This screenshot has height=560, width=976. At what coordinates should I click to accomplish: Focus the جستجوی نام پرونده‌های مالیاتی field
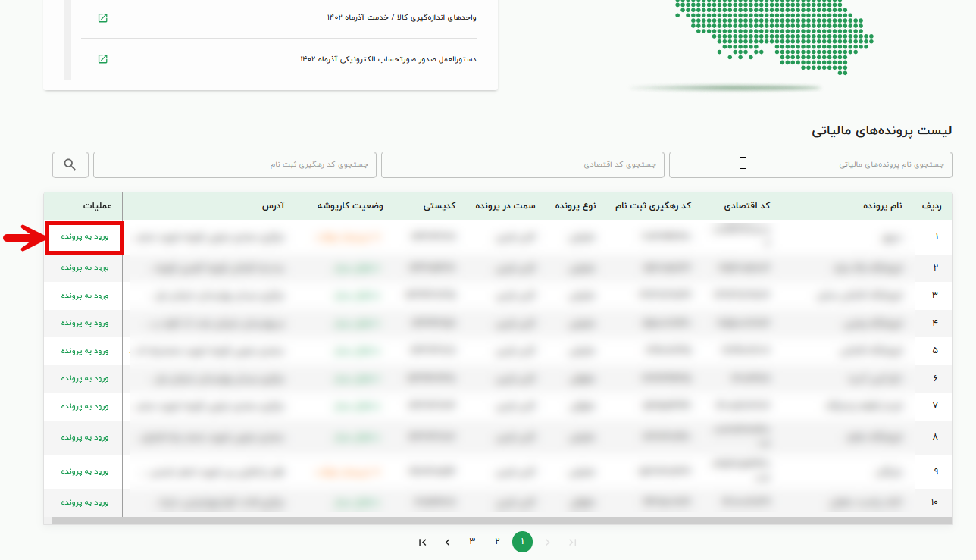click(810, 164)
